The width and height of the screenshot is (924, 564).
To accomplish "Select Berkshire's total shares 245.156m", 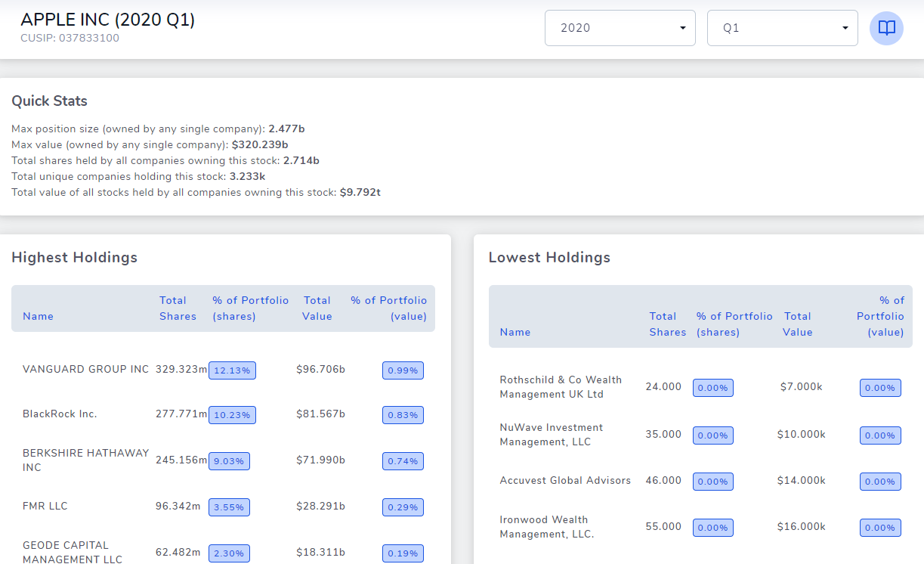I will coord(181,460).
